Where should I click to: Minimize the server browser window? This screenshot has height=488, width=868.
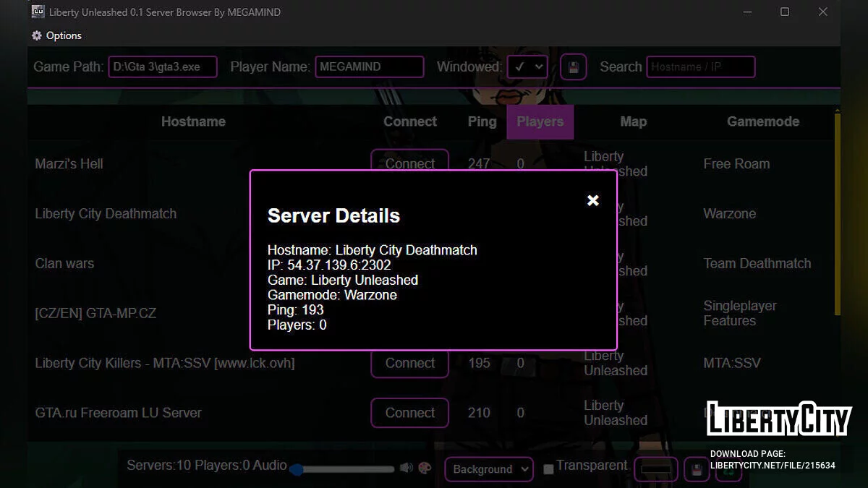point(747,12)
